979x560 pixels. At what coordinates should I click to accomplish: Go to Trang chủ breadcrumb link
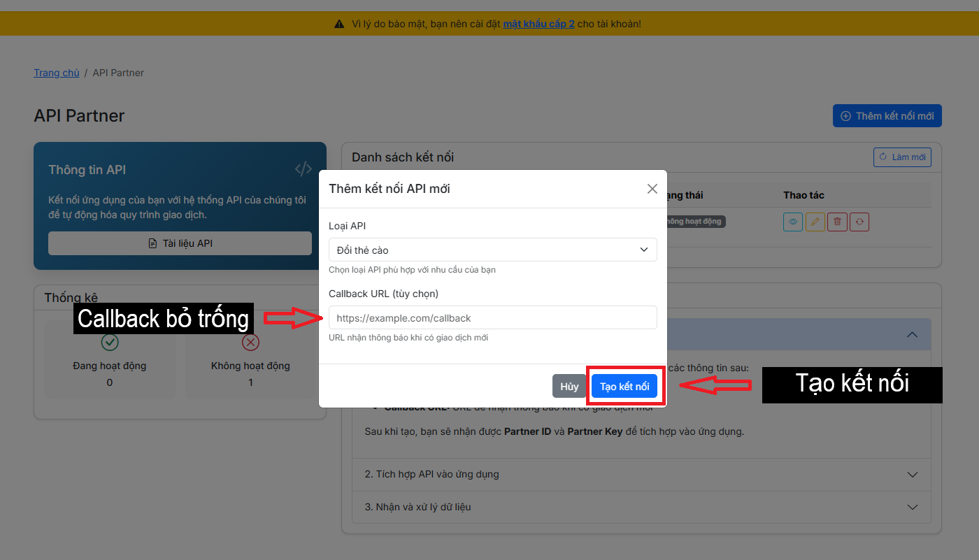(x=57, y=73)
